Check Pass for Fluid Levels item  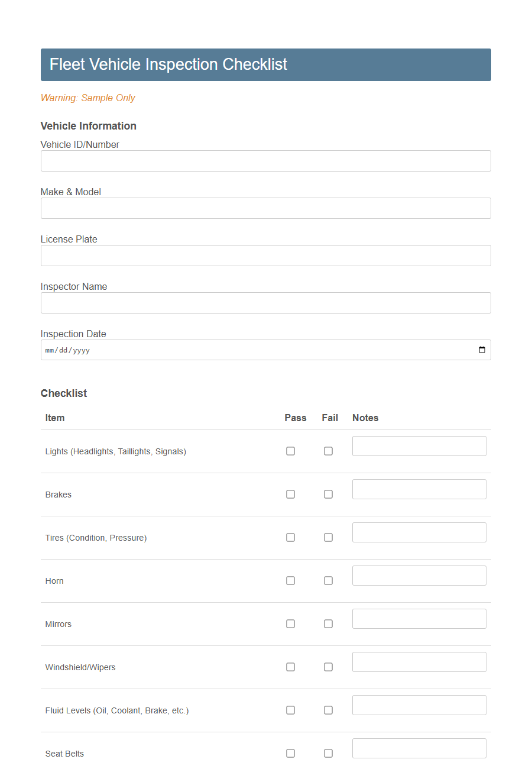pos(290,710)
